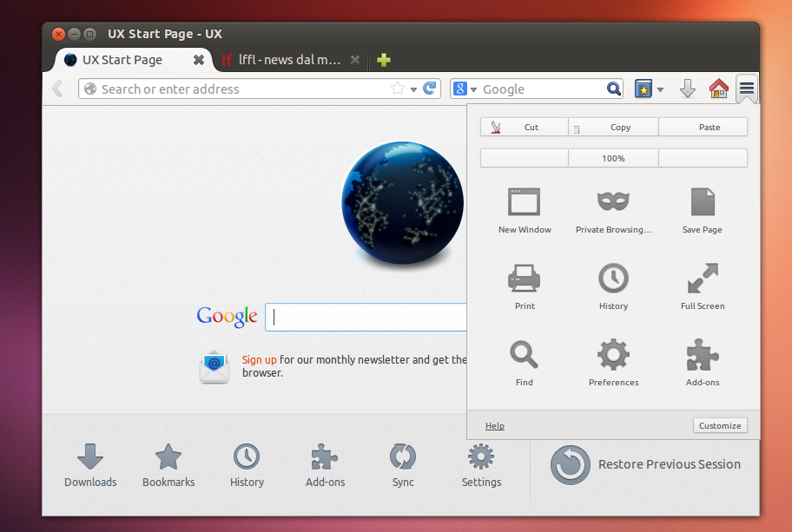Viewport: 792px width, 532px height.
Task: Click the Bookmarks star toolbar icon
Action: (643, 89)
